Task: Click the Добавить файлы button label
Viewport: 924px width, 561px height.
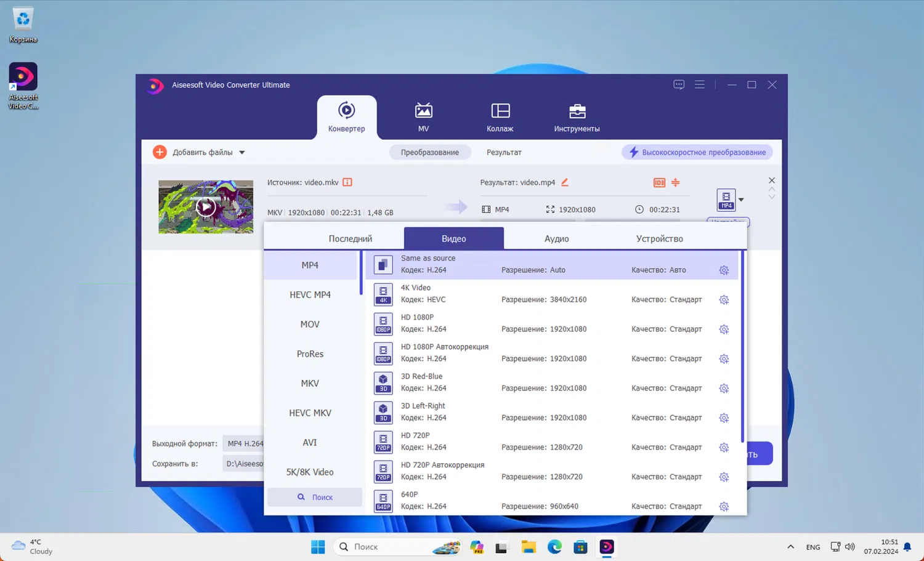Action: pos(203,152)
